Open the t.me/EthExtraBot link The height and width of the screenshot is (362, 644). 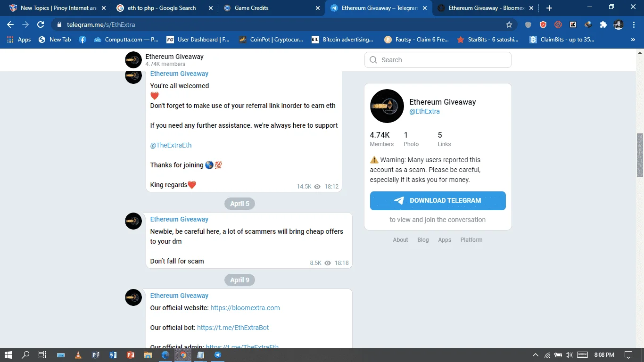click(233, 328)
